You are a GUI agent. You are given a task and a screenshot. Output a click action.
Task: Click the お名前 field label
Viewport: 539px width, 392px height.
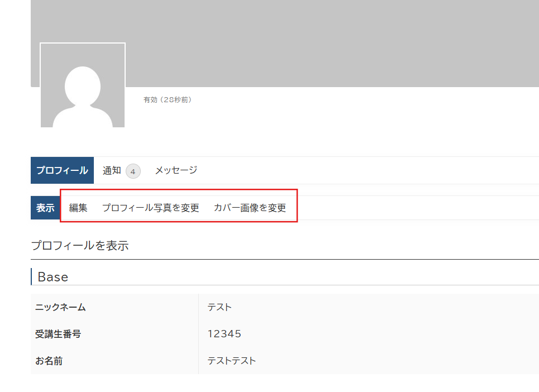coord(49,361)
